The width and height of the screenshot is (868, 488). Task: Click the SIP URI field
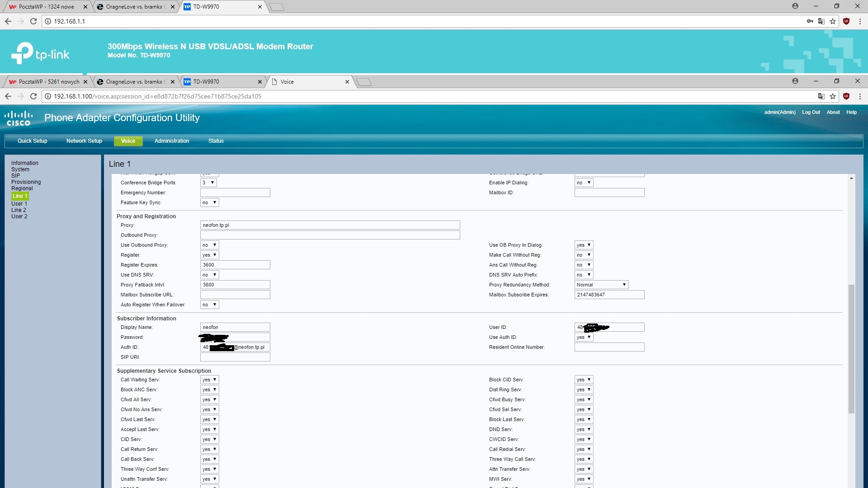click(235, 357)
